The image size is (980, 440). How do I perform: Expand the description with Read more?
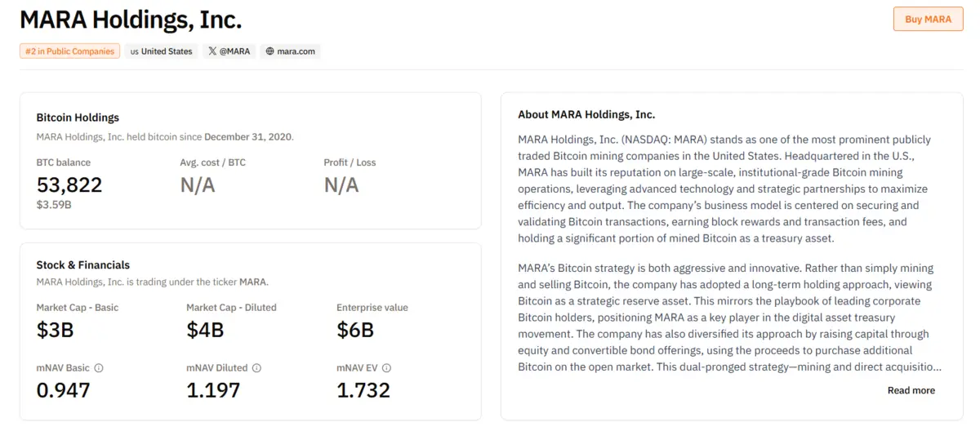pyautogui.click(x=911, y=390)
